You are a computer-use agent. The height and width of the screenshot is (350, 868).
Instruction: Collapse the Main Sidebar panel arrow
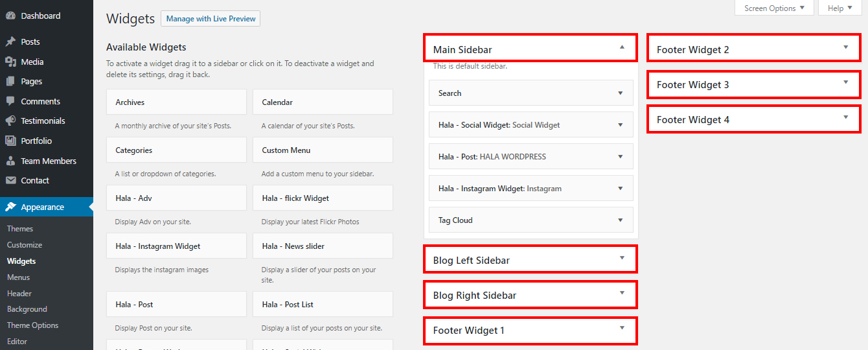click(622, 47)
